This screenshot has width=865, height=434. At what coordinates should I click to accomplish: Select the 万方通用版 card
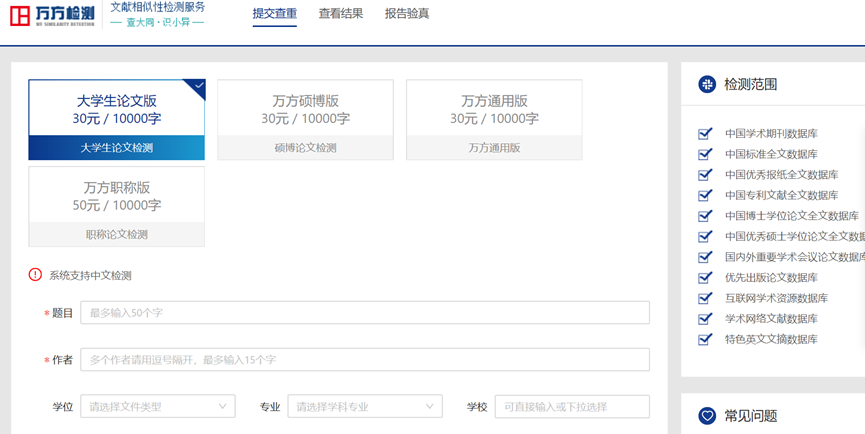[494, 120]
